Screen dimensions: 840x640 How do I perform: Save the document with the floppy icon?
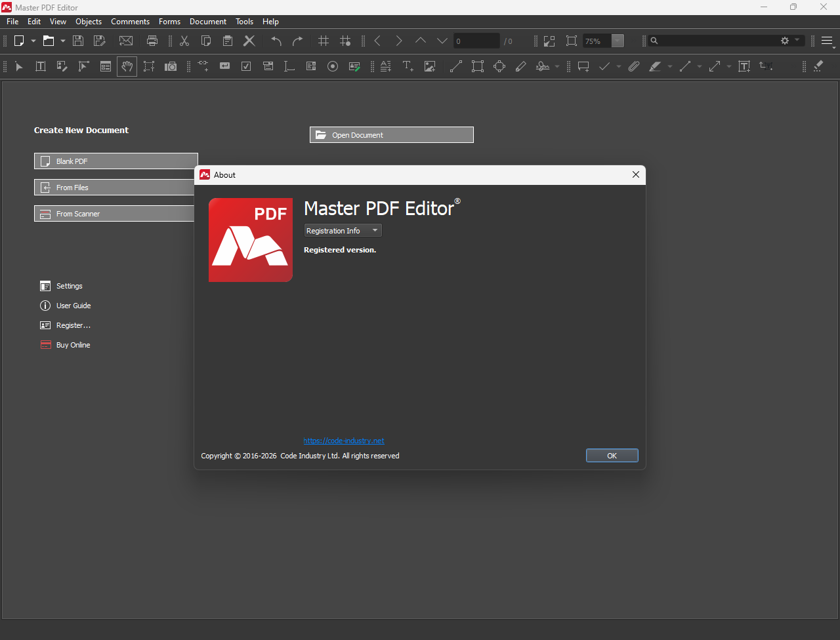78,41
